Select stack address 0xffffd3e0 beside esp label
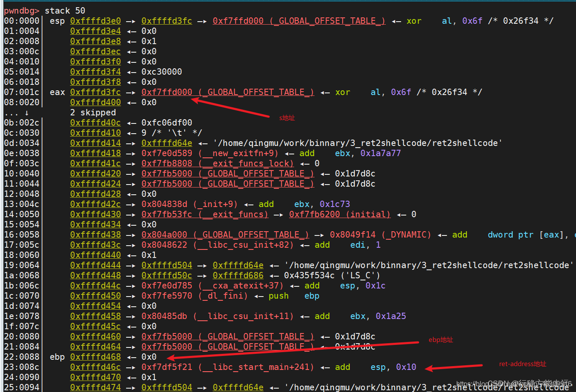 coord(96,21)
